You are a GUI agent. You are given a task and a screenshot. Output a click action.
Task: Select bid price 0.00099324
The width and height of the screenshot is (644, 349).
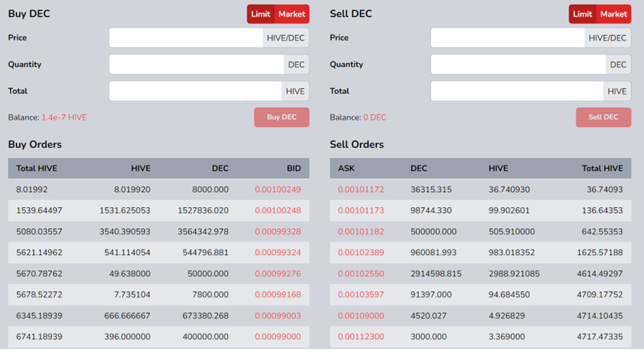(x=277, y=252)
